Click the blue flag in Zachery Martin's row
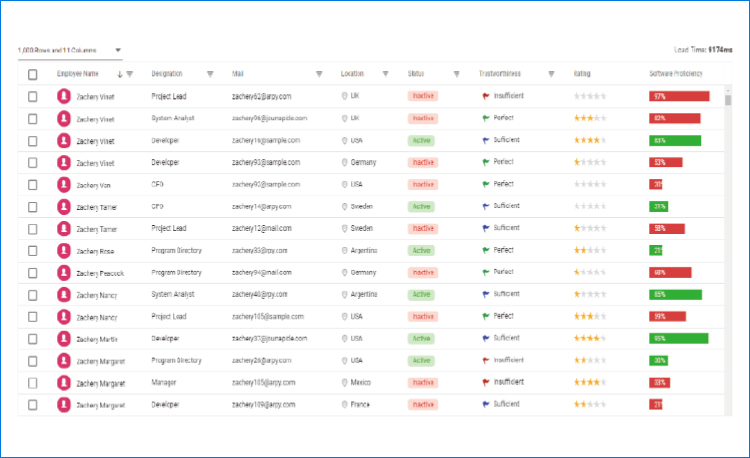This screenshot has width=750, height=458. click(485, 338)
